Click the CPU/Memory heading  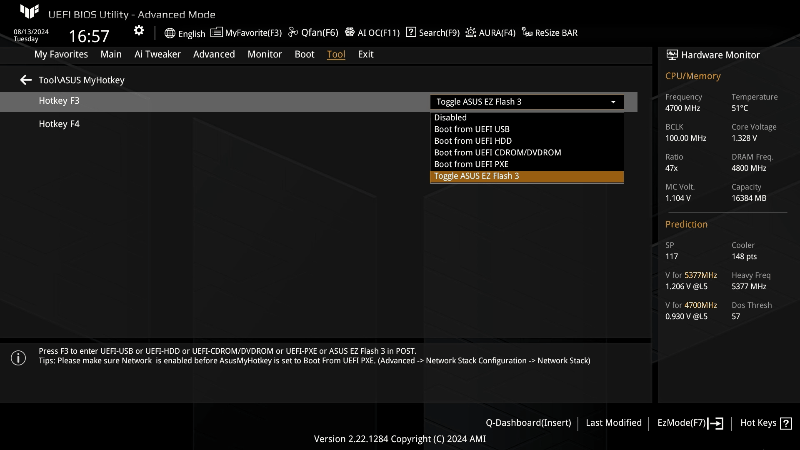click(x=693, y=76)
